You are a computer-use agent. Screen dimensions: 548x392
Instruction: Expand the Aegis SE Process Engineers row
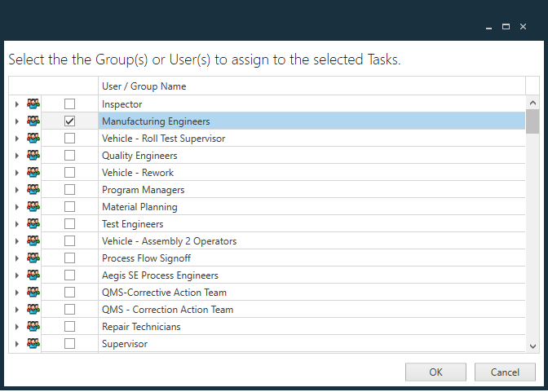coord(16,275)
